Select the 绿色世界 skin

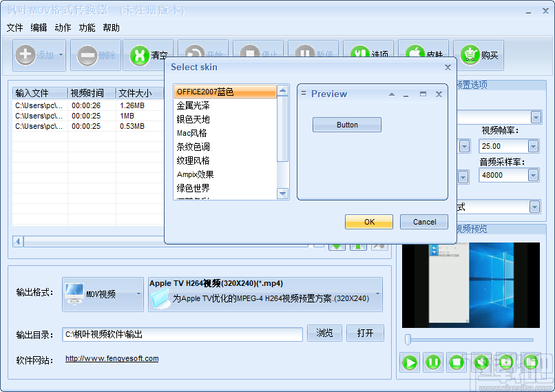tap(225, 188)
